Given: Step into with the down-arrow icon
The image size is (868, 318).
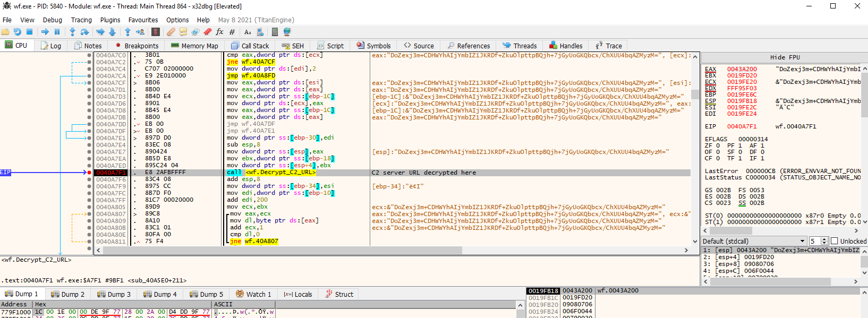Looking at the screenshot, I should point(72,32).
